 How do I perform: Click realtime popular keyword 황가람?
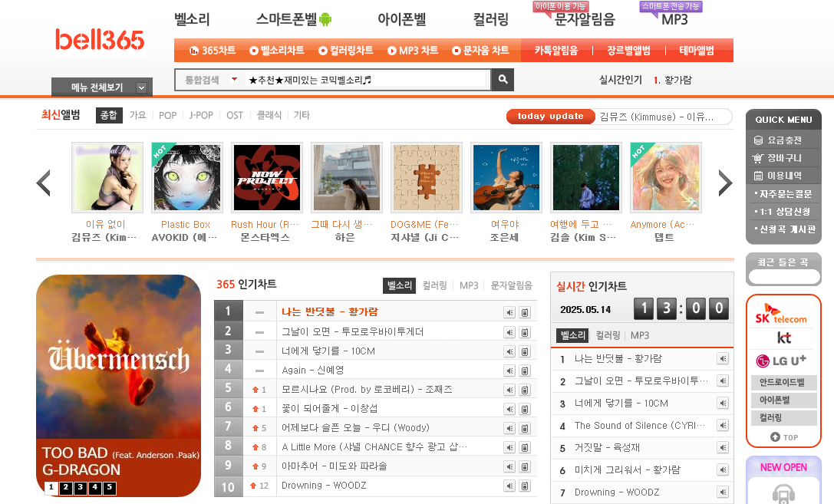pos(678,81)
